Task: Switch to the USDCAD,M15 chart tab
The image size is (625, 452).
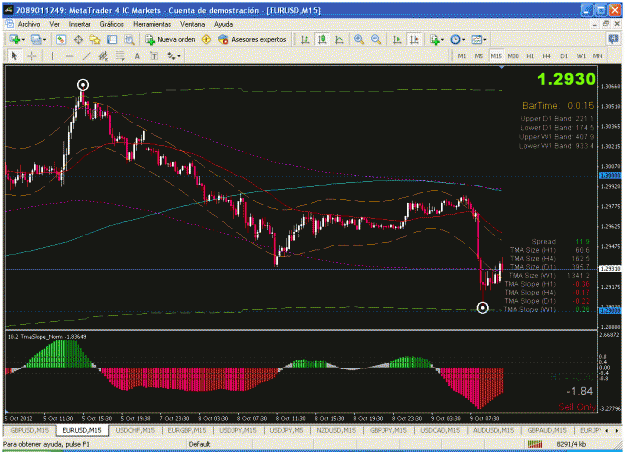Action: [440, 430]
